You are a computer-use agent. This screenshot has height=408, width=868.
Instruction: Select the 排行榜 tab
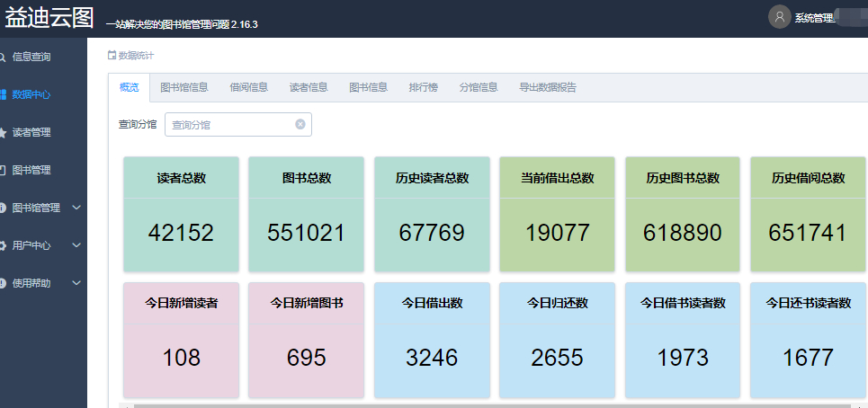click(423, 87)
